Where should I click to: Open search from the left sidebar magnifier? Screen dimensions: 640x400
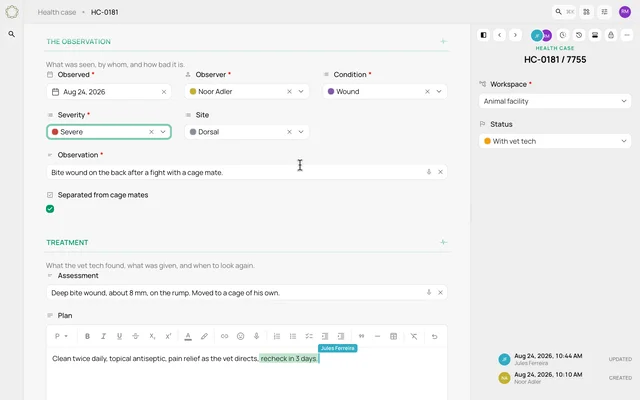(12, 34)
